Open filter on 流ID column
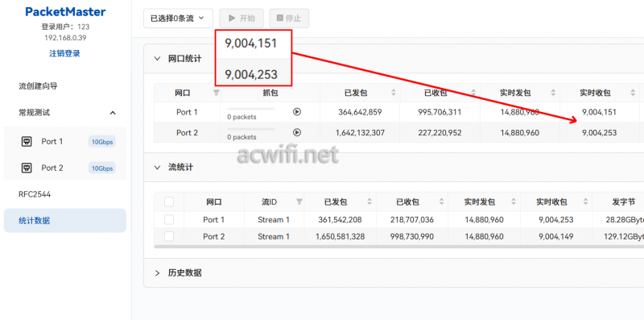This screenshot has height=320, width=644. [299, 202]
